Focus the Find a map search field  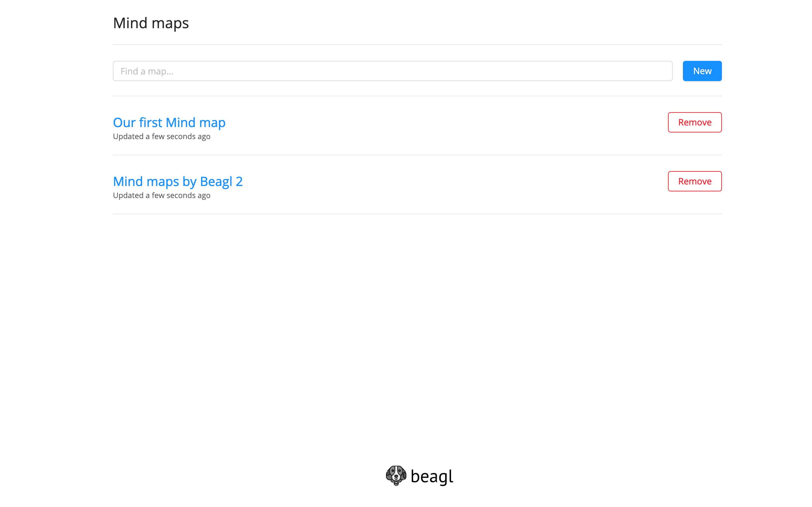393,71
